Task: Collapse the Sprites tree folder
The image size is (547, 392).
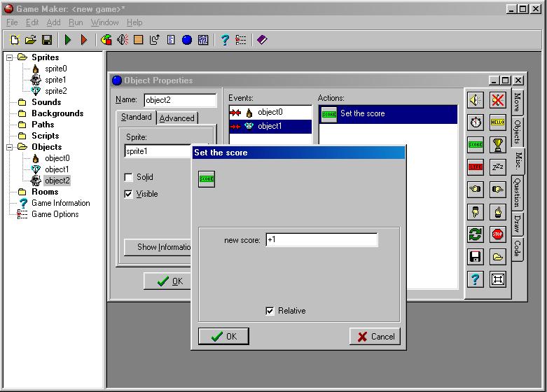Action: pyautogui.click(x=11, y=57)
